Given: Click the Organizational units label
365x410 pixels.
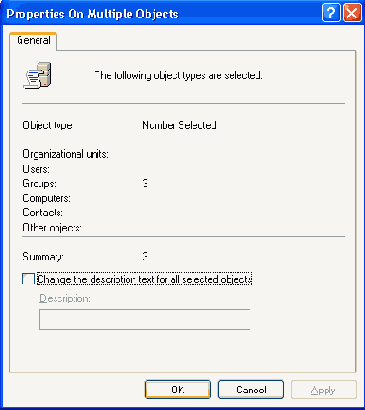Looking at the screenshot, I should pos(65,154).
